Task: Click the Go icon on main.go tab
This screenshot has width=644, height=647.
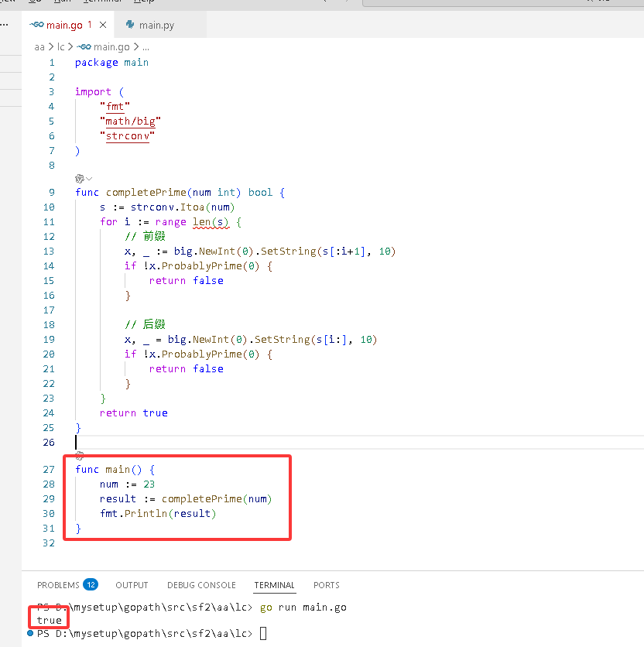Action: (36, 25)
